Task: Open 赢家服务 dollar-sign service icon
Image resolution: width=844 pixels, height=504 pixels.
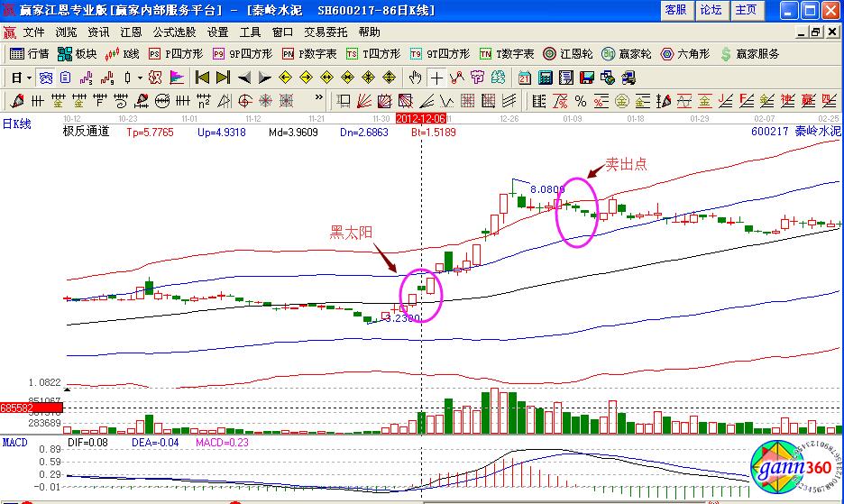Action: pos(749,54)
